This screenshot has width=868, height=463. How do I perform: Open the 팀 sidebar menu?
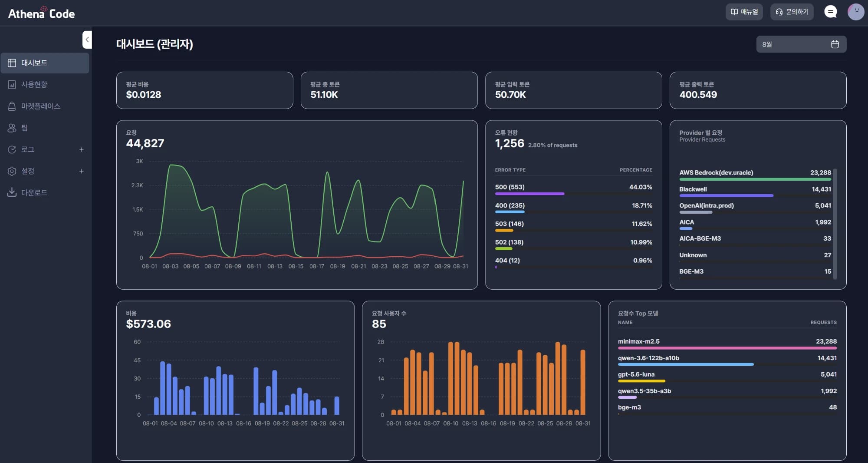click(x=45, y=128)
